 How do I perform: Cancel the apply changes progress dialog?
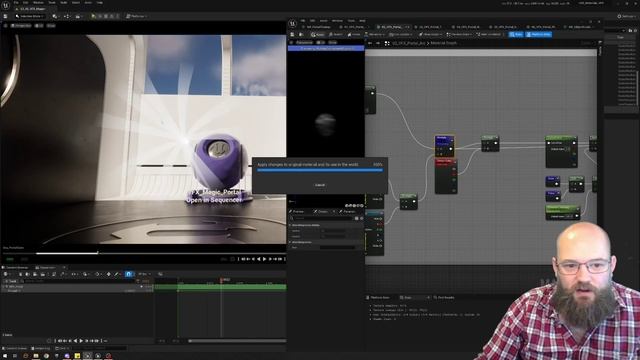pos(320,185)
